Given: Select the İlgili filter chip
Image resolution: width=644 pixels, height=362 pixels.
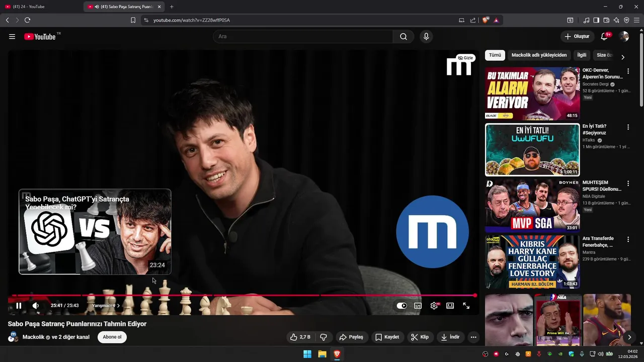Looking at the screenshot, I should coord(582,55).
